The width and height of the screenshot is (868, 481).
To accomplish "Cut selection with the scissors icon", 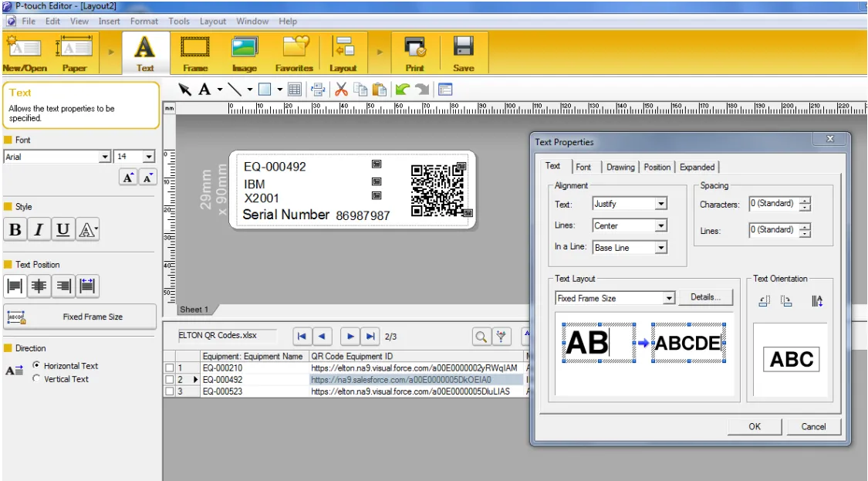I will (341, 90).
